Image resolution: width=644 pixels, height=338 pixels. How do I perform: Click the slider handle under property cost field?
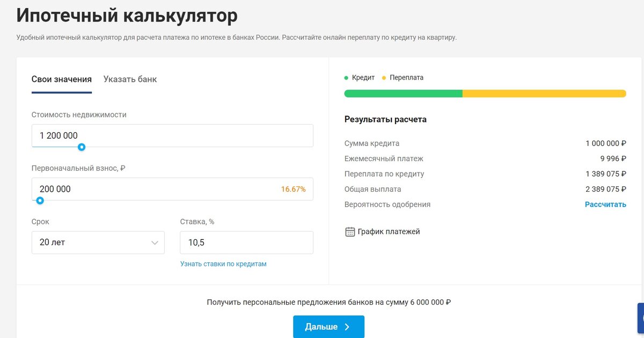[82, 147]
